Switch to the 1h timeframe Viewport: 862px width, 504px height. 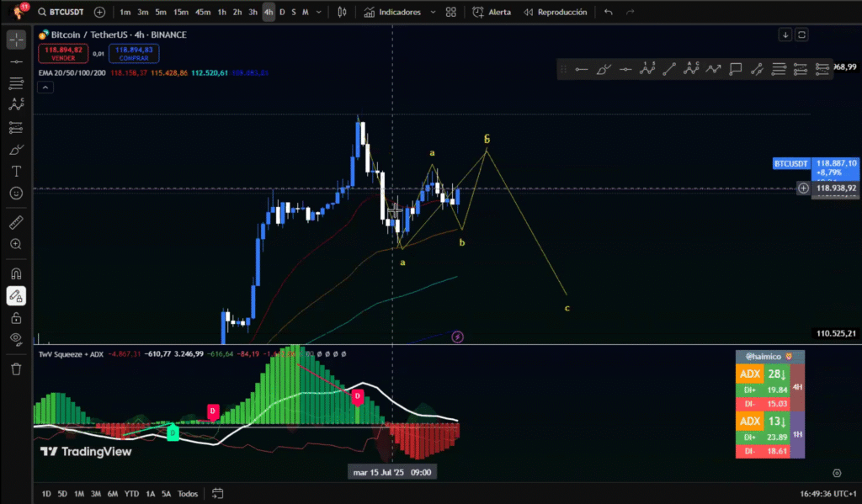pos(221,12)
